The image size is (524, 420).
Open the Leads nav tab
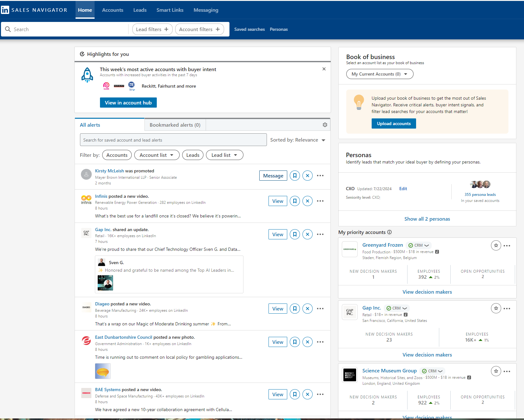click(140, 10)
